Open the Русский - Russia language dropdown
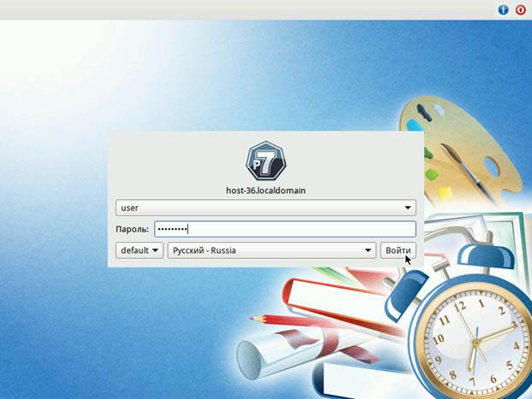The height and width of the screenshot is (399, 532). (265, 250)
